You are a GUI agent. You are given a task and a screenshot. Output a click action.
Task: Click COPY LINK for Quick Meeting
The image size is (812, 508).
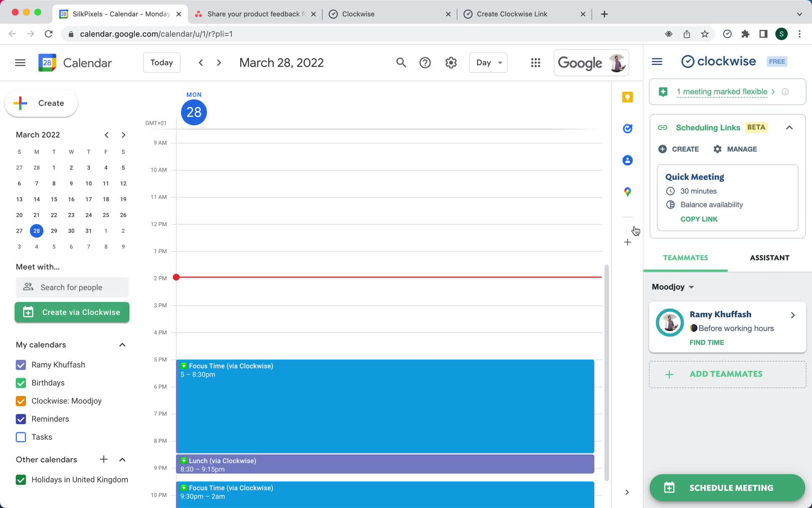coord(699,219)
